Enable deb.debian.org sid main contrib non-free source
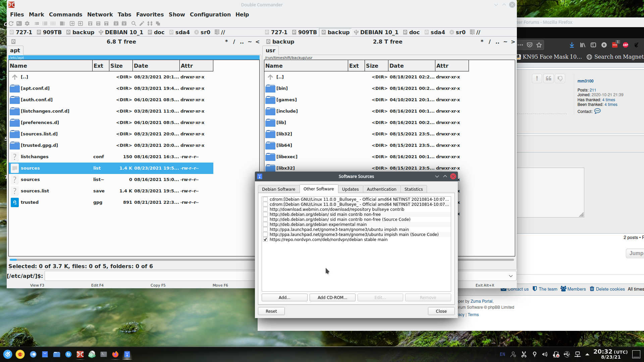The image size is (644, 362). pos(265,214)
